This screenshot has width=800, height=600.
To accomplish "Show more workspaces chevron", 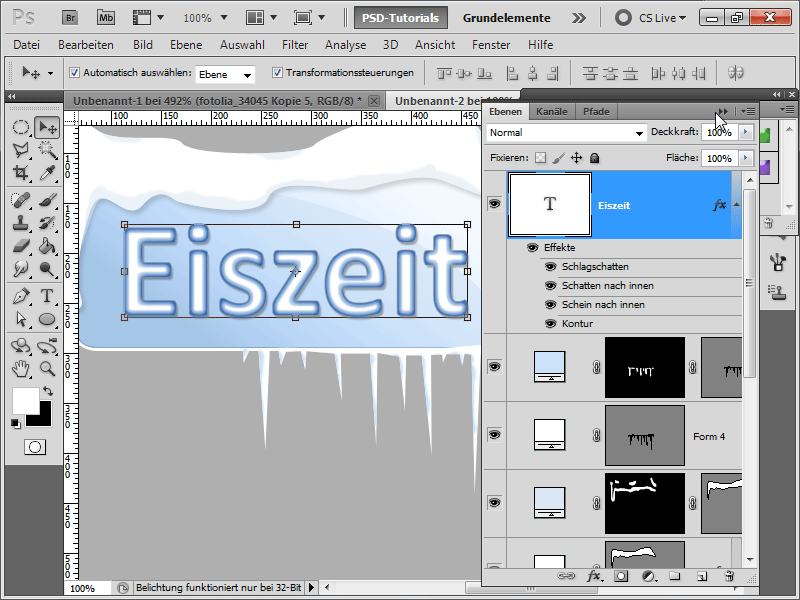I will click(x=579, y=18).
